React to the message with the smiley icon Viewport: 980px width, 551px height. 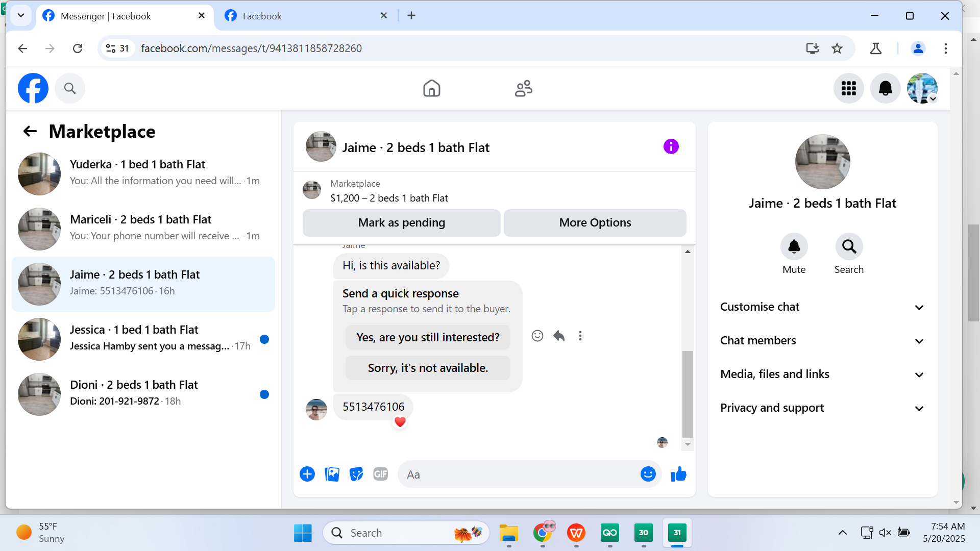coord(537,336)
